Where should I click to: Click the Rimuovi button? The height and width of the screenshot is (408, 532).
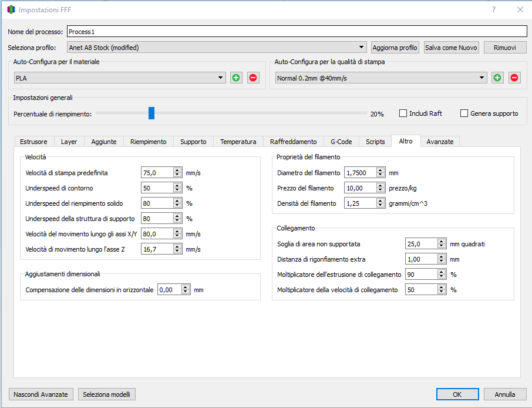(x=505, y=48)
